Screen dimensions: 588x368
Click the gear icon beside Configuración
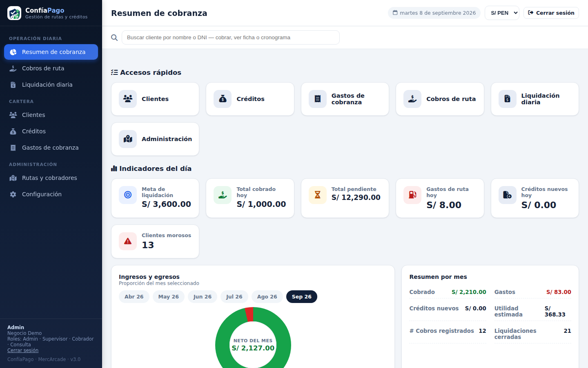(x=13, y=194)
